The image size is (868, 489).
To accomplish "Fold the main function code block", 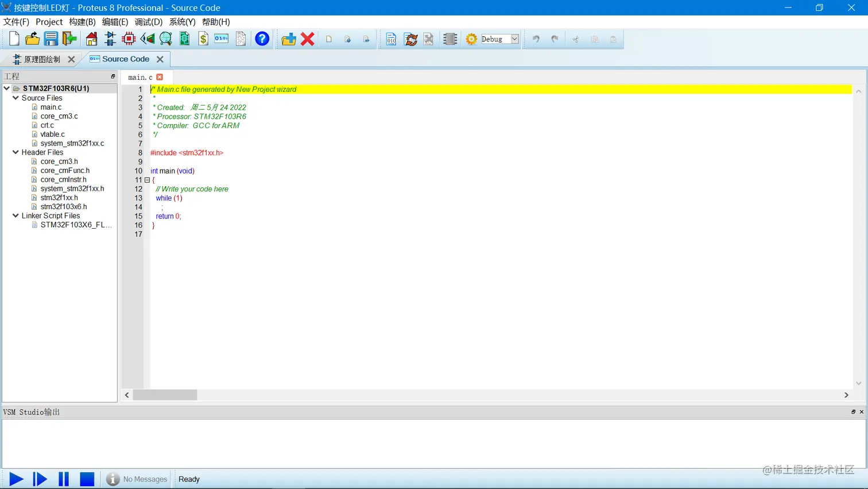I will click(x=147, y=180).
